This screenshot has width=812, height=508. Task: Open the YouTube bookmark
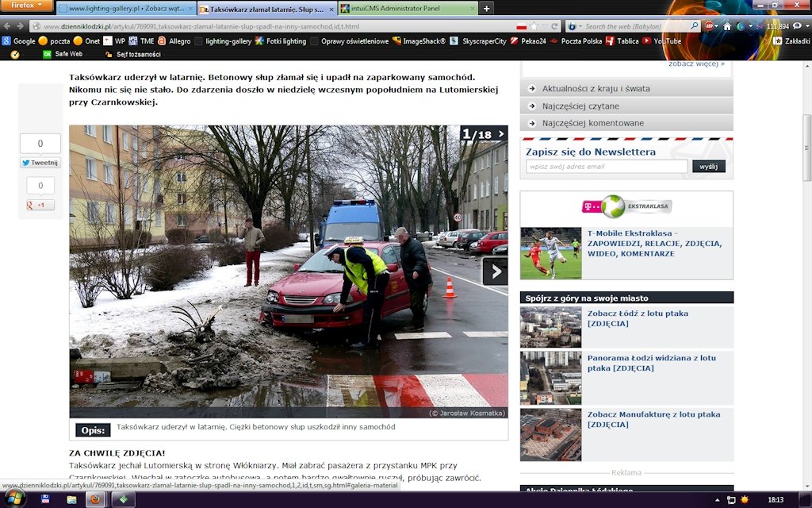point(662,41)
